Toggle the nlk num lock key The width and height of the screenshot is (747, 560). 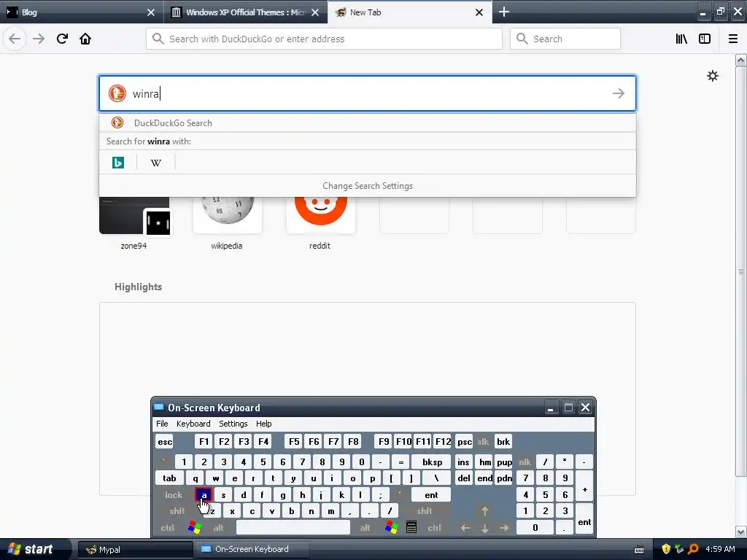525,462
